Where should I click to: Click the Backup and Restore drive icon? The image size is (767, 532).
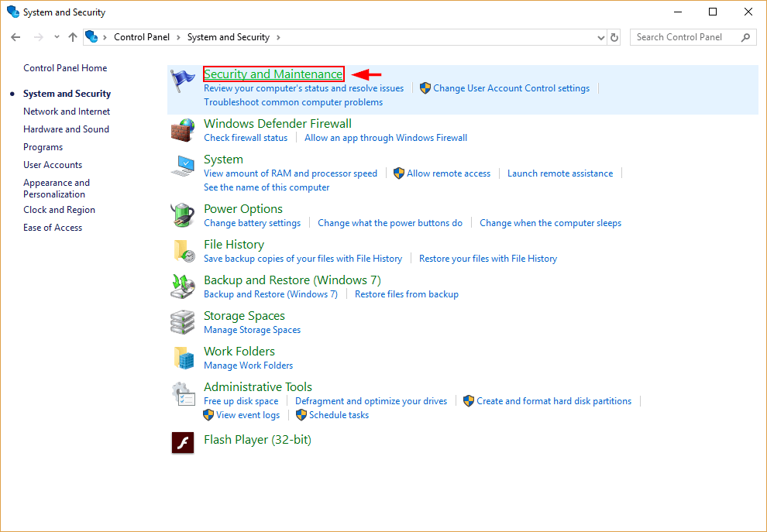click(x=183, y=287)
